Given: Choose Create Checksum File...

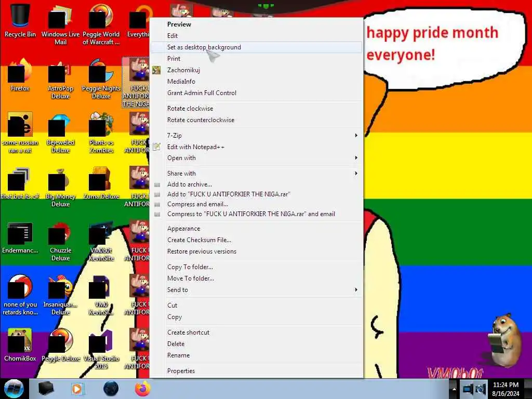Looking at the screenshot, I should 256,240.
